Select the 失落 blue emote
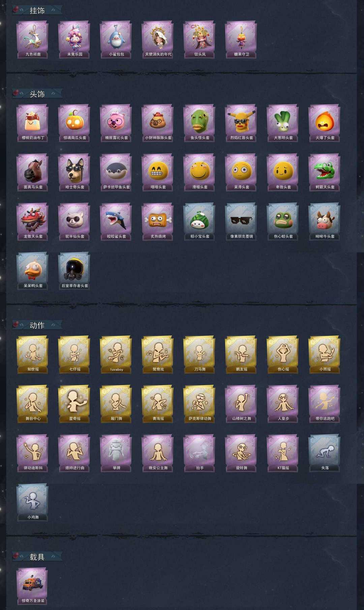364x610 pixels. [325, 453]
